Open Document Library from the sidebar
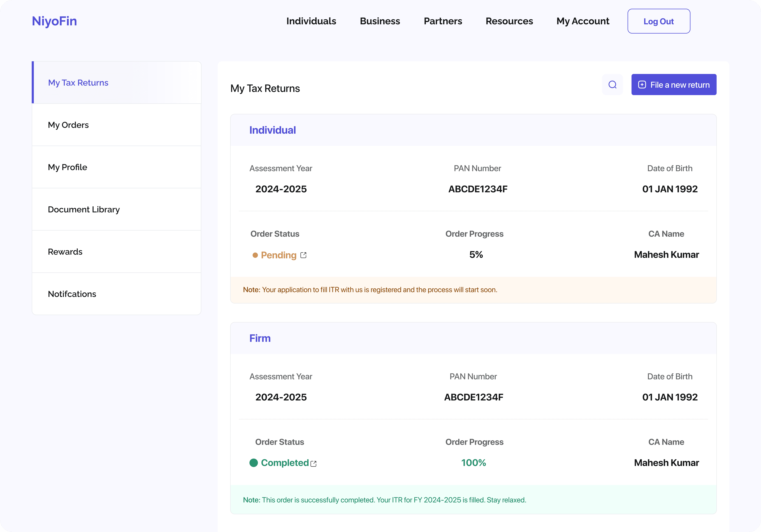Image resolution: width=761 pixels, height=532 pixels. click(x=84, y=209)
